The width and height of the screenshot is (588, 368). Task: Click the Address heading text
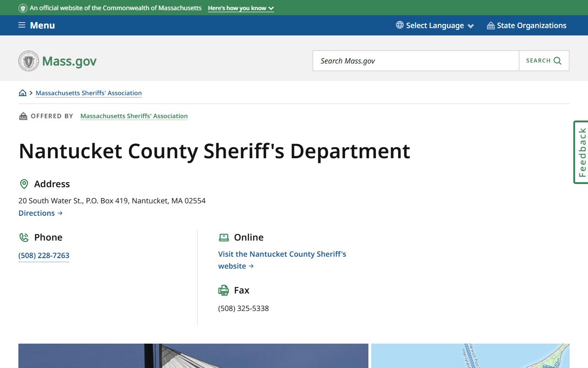(x=52, y=184)
